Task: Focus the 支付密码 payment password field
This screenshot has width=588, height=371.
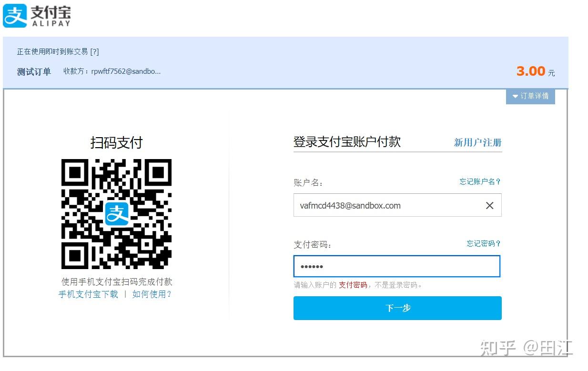Action: click(x=397, y=266)
